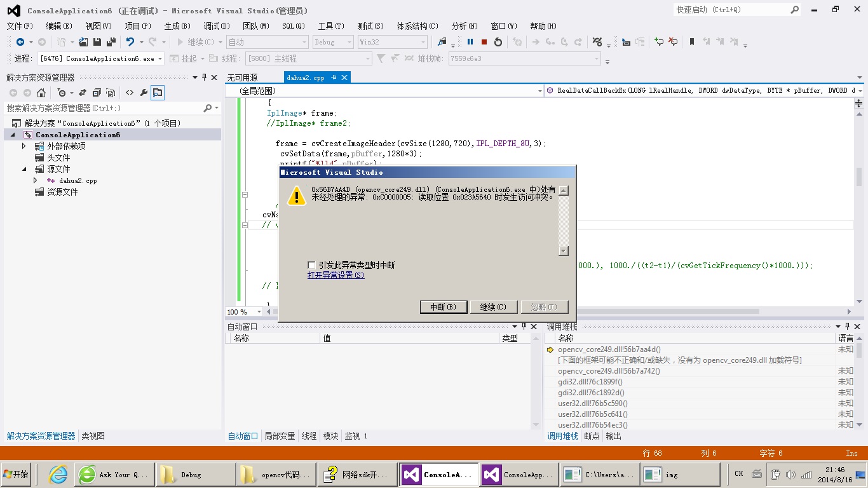
Task: Open the 调试(D) menu
Action: pos(217,26)
